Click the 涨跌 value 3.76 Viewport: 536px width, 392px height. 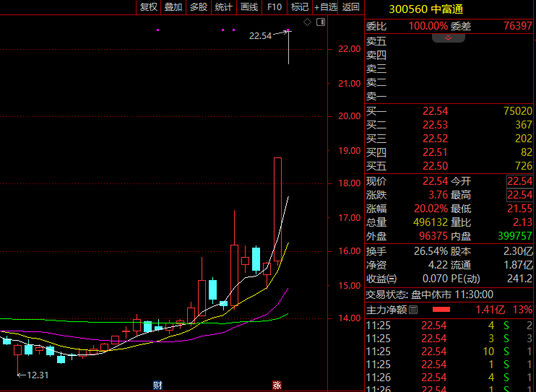pyautogui.click(x=438, y=195)
